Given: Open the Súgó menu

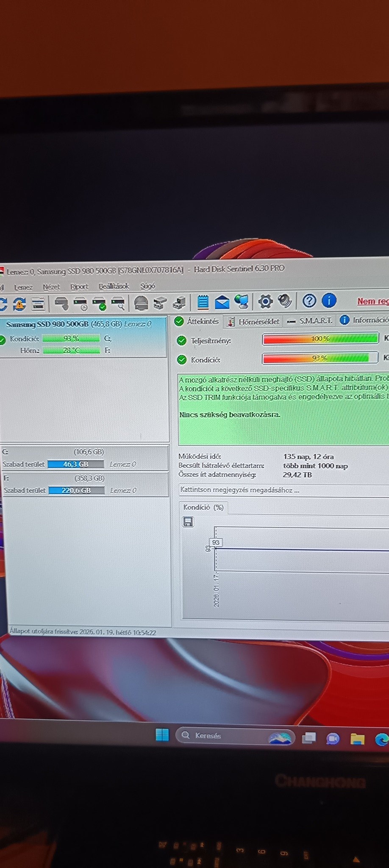Looking at the screenshot, I should point(148,286).
